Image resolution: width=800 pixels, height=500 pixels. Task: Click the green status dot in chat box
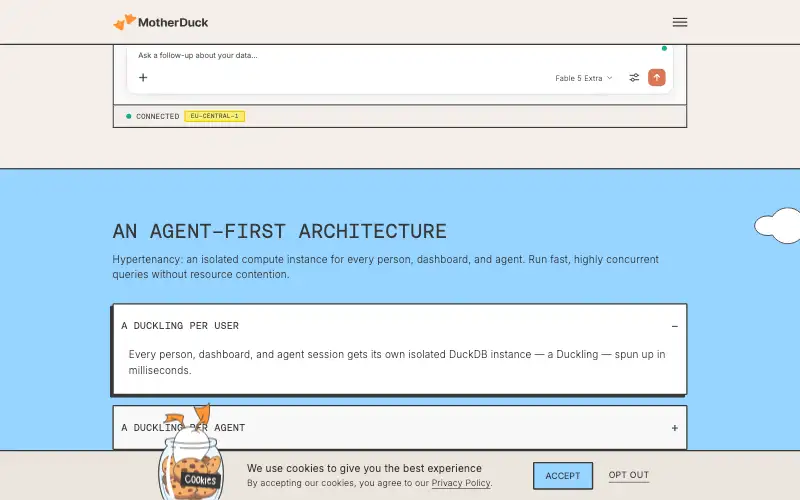click(664, 48)
